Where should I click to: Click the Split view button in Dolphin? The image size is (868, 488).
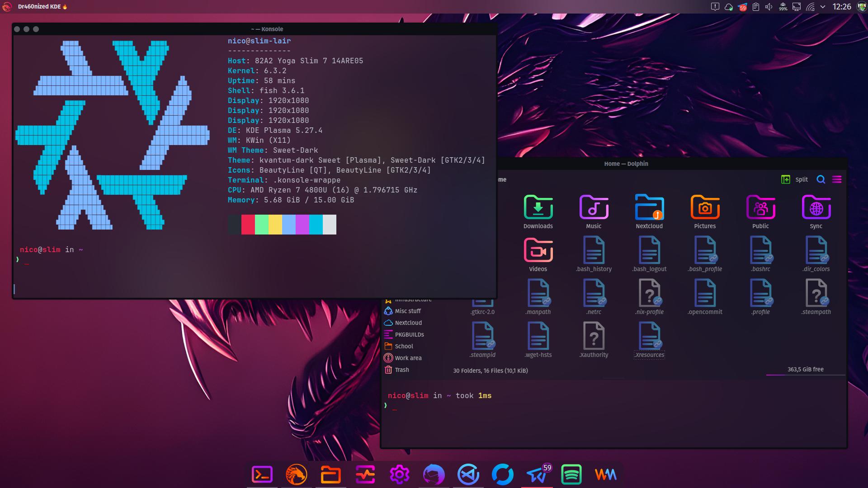[794, 179]
